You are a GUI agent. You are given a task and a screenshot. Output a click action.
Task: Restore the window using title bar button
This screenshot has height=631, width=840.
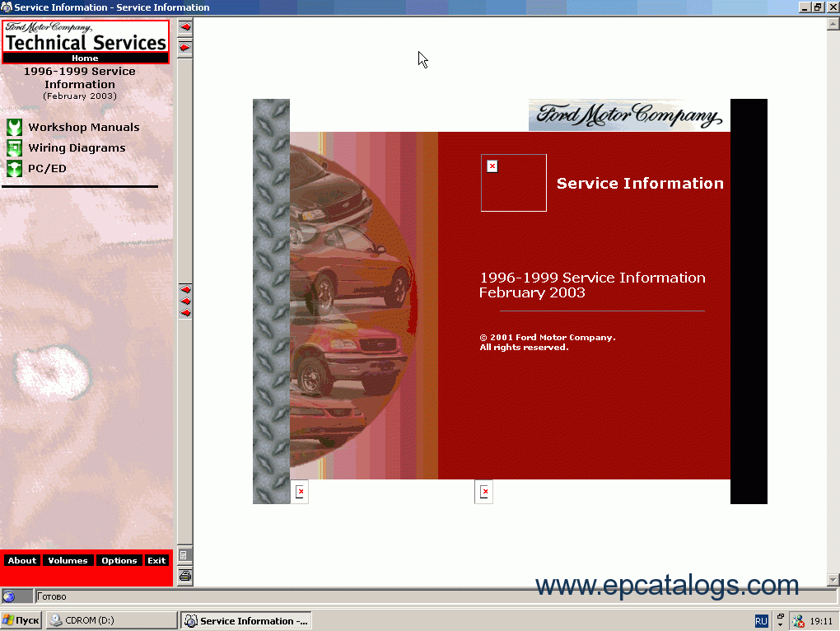818,7
